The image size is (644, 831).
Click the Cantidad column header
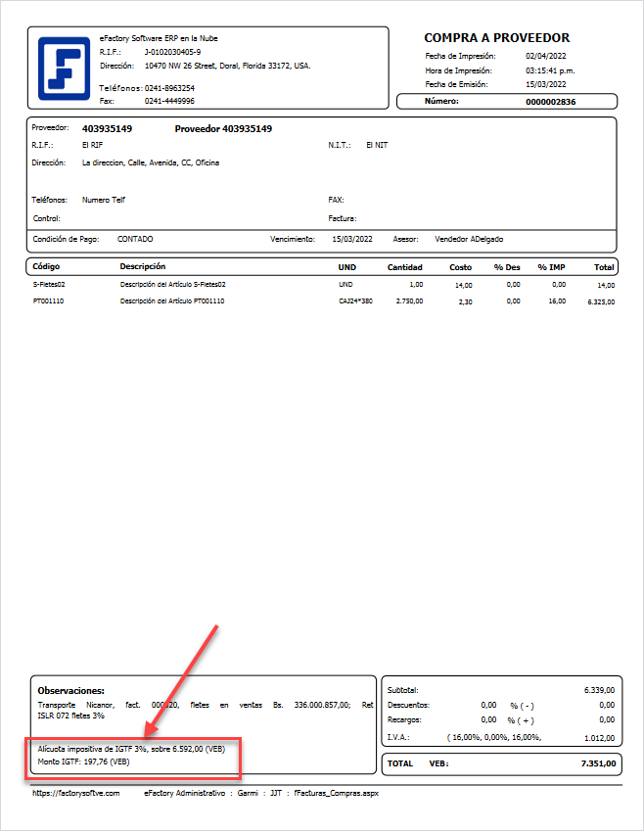click(x=404, y=267)
